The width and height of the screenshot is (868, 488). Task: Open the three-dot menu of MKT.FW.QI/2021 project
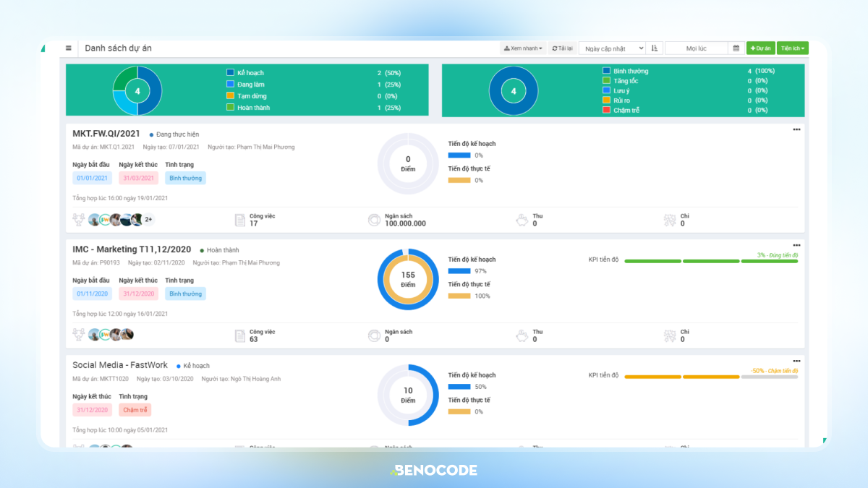pos(796,129)
